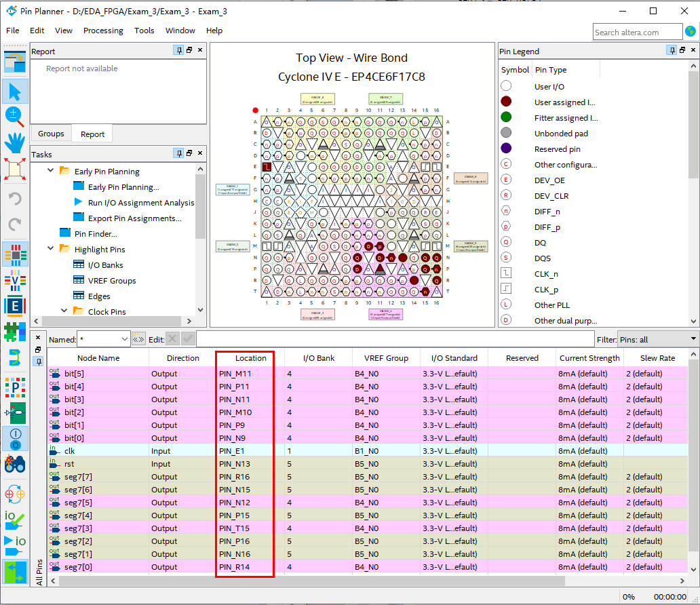
Task: Toggle the Show I/O Banks chip icon
Action: pyautogui.click(x=16, y=254)
